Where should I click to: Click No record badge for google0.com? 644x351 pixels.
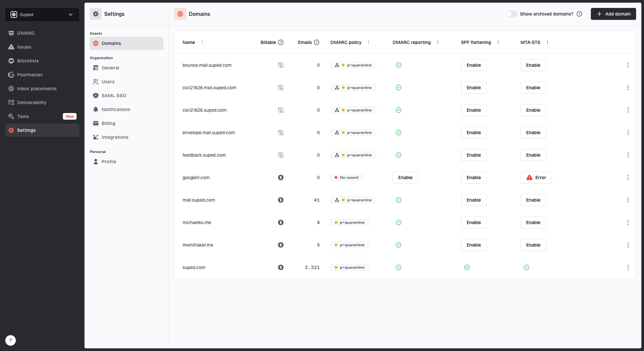tap(347, 177)
